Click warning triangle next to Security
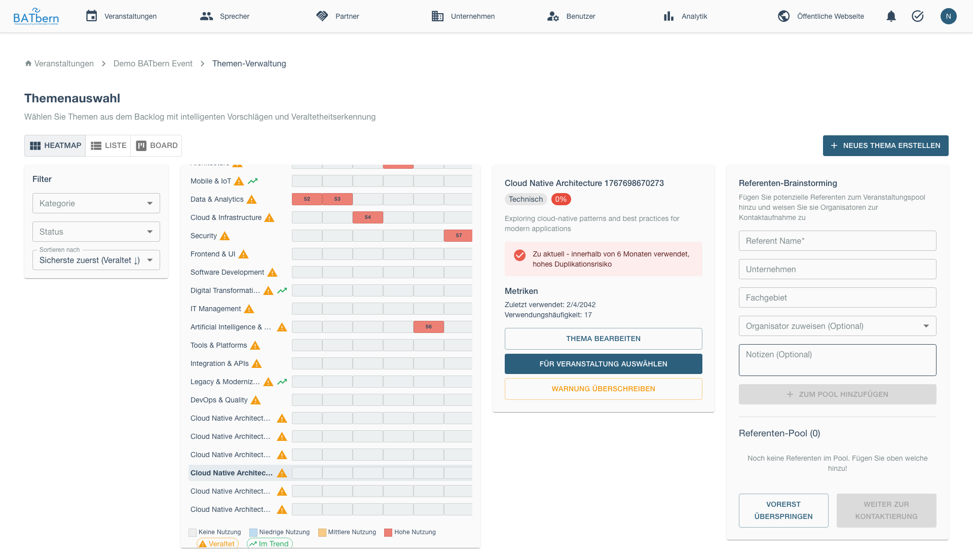This screenshot has height=560, width=973. tap(225, 236)
